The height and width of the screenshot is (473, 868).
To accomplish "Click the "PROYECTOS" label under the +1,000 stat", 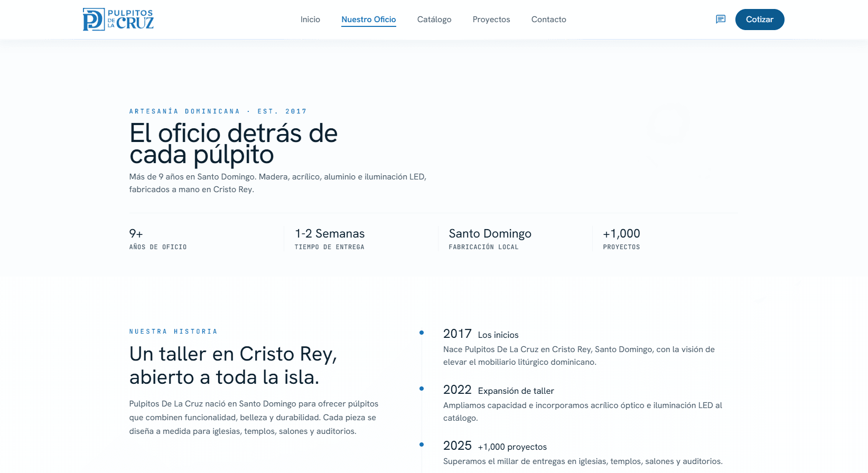I will [622, 247].
